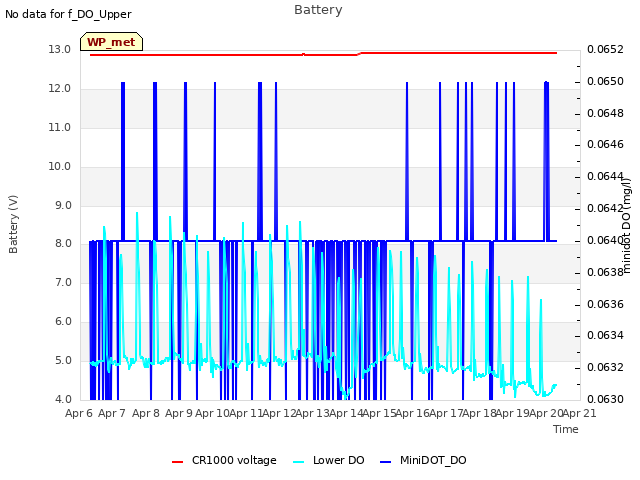This screenshot has width=640, height=480.
Task: Click the Time axis label
Action: (x=566, y=429)
